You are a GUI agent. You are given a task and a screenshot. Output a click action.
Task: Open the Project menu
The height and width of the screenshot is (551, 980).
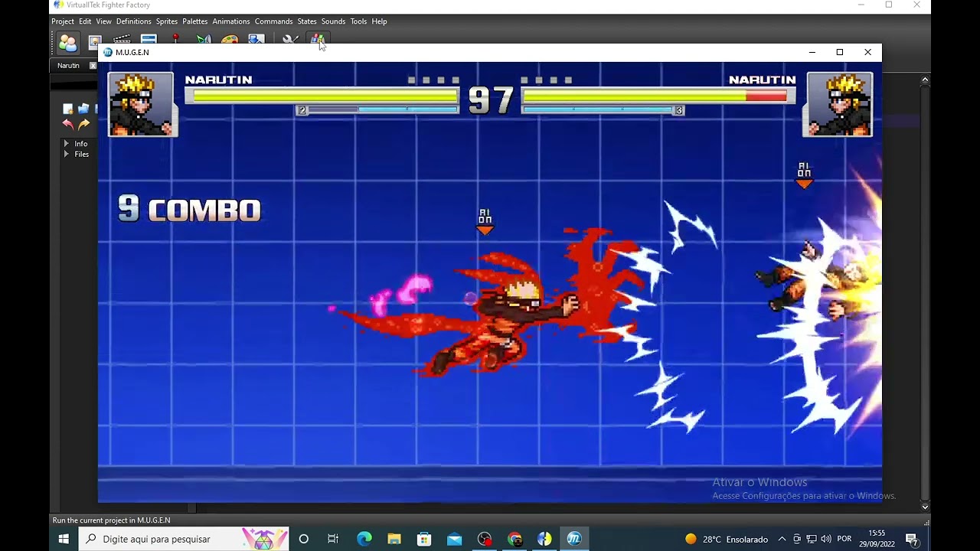[x=63, y=21]
